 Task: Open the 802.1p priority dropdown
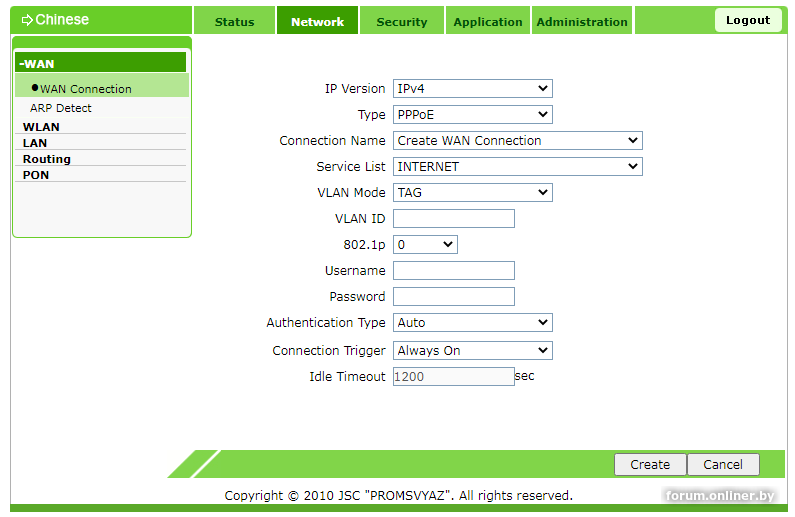(425, 244)
